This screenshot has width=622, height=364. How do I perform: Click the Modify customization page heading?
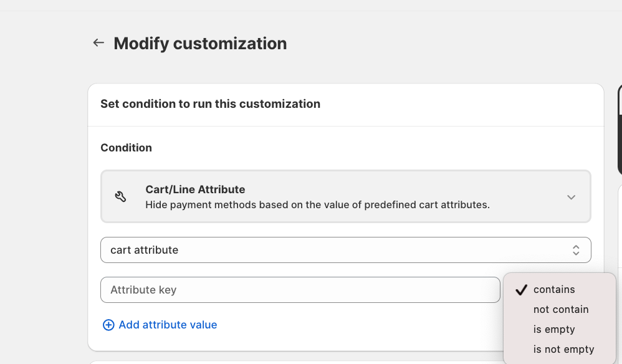tap(200, 44)
